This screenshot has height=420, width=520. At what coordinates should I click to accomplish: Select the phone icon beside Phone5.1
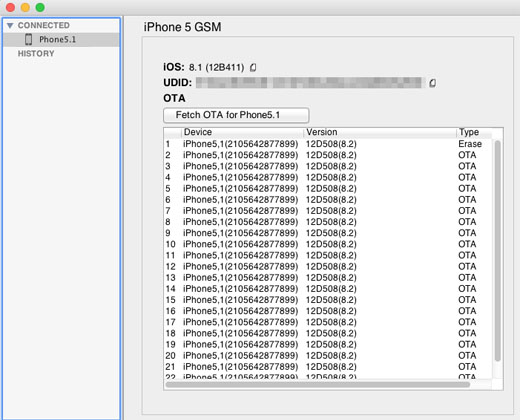29,39
